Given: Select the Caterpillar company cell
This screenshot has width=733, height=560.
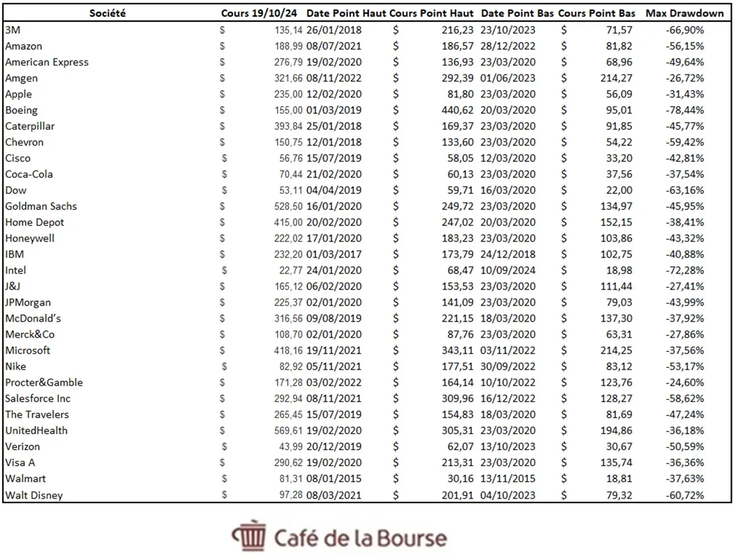Looking at the screenshot, I should coord(30,126).
